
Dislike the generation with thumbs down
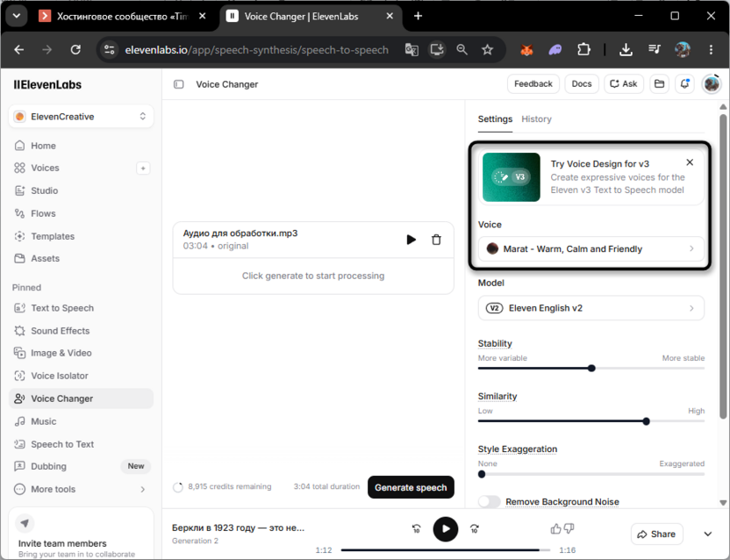[x=569, y=528]
